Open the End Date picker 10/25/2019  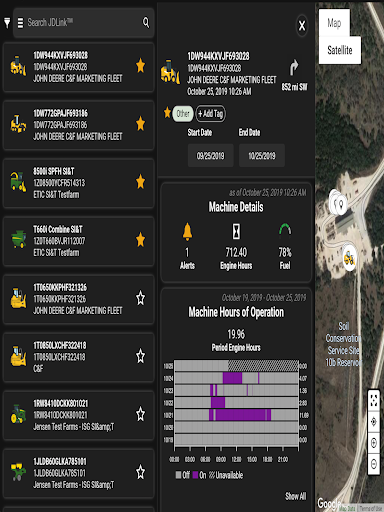(x=262, y=156)
